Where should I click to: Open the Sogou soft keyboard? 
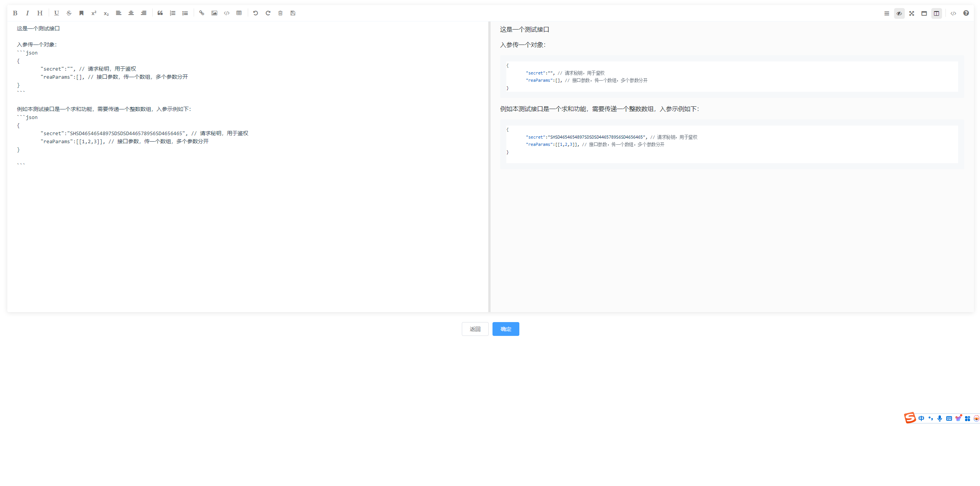[949, 418]
